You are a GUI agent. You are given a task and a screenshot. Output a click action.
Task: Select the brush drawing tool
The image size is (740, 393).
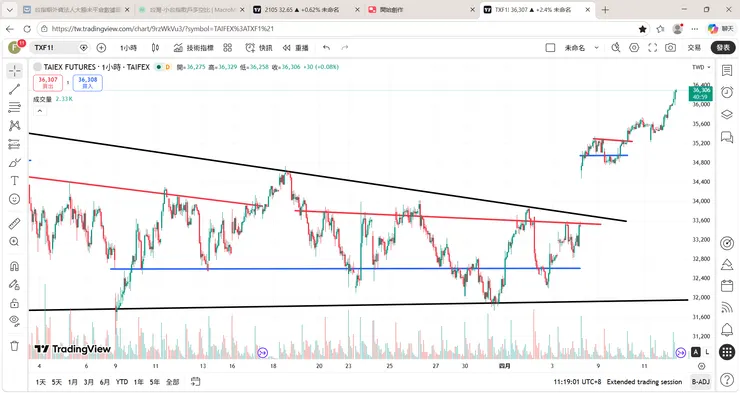[x=15, y=162]
